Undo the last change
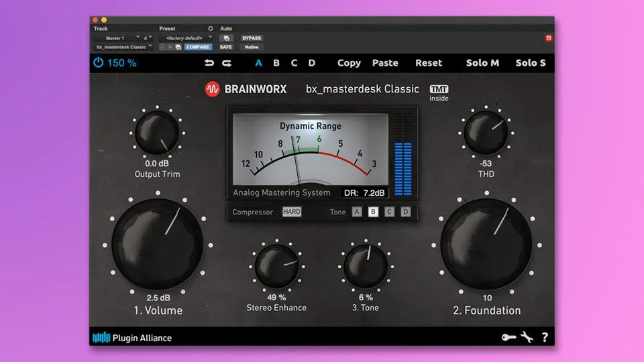The height and width of the screenshot is (362, 644). (x=209, y=63)
